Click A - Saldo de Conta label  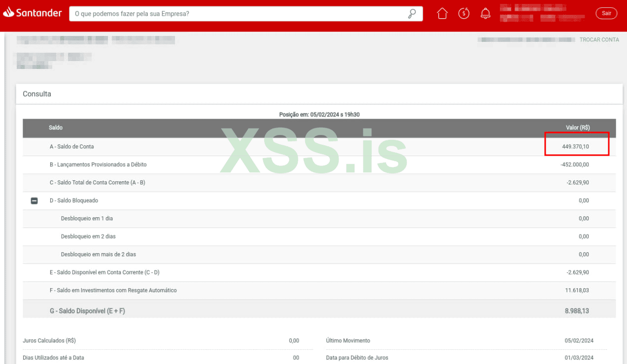coord(71,147)
